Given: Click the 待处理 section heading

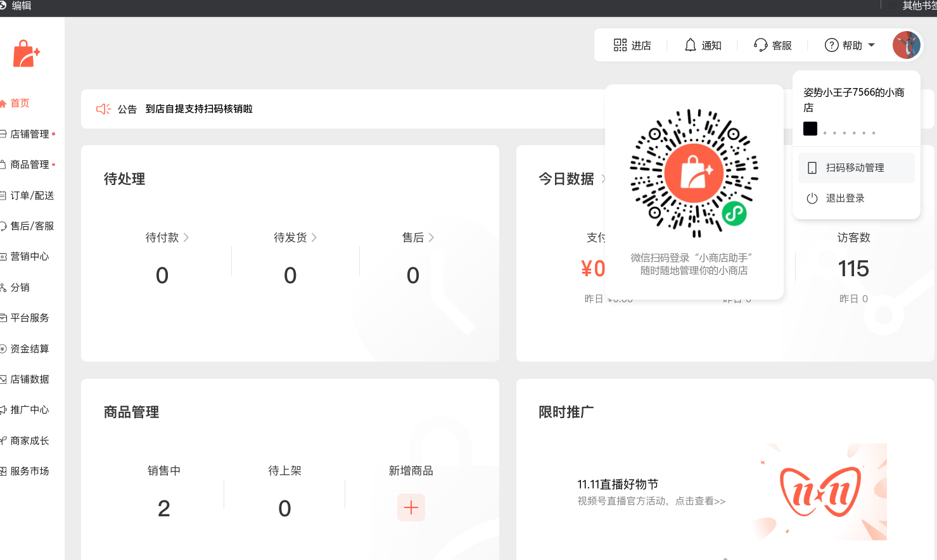Looking at the screenshot, I should pos(125,179).
